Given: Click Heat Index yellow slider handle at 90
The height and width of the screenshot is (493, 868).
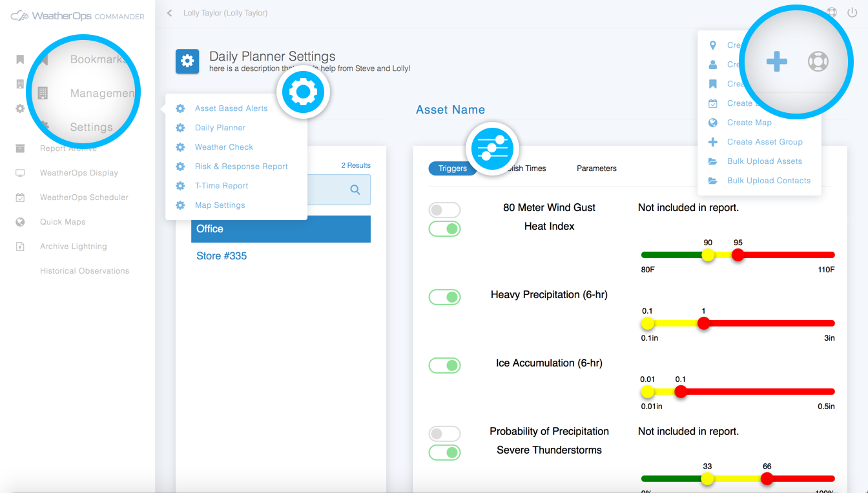Looking at the screenshot, I should point(708,255).
